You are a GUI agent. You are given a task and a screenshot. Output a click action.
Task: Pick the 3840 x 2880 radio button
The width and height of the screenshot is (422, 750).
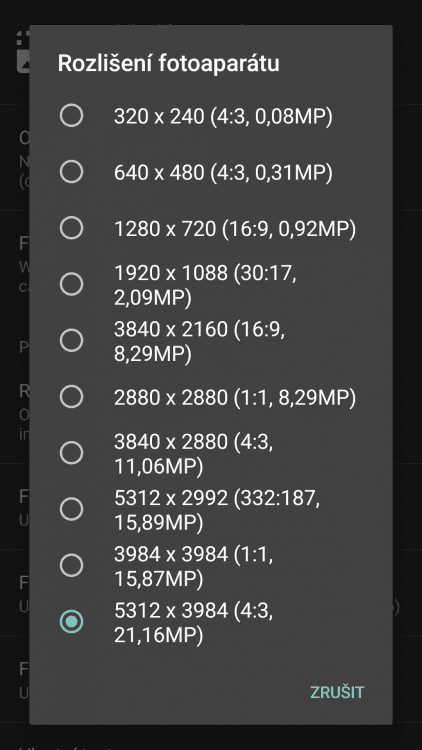click(71, 453)
